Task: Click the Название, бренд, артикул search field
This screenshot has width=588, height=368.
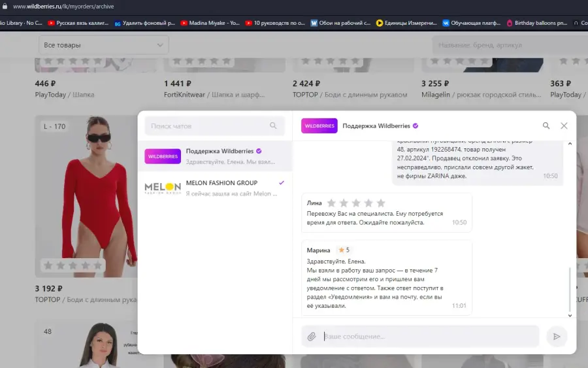Action: coord(510,45)
